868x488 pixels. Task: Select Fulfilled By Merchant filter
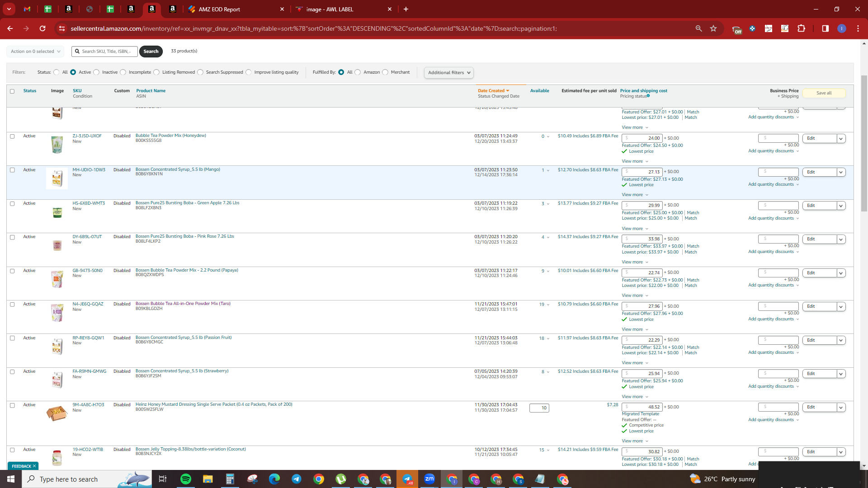click(385, 72)
